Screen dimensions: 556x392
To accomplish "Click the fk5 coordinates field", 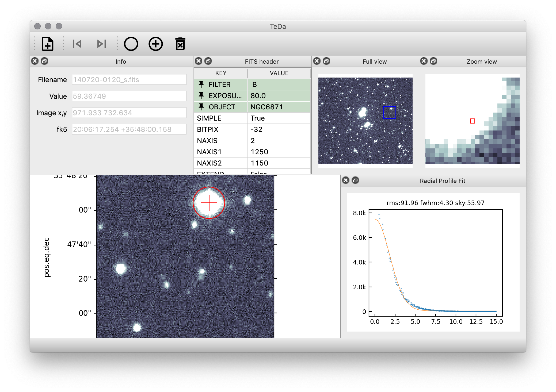I will [129, 129].
